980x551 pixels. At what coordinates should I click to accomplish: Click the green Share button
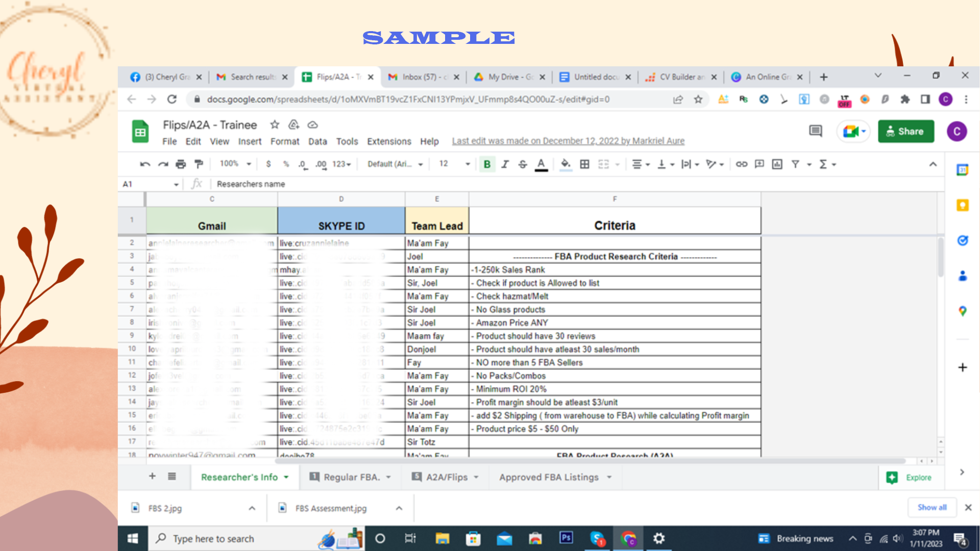click(905, 131)
